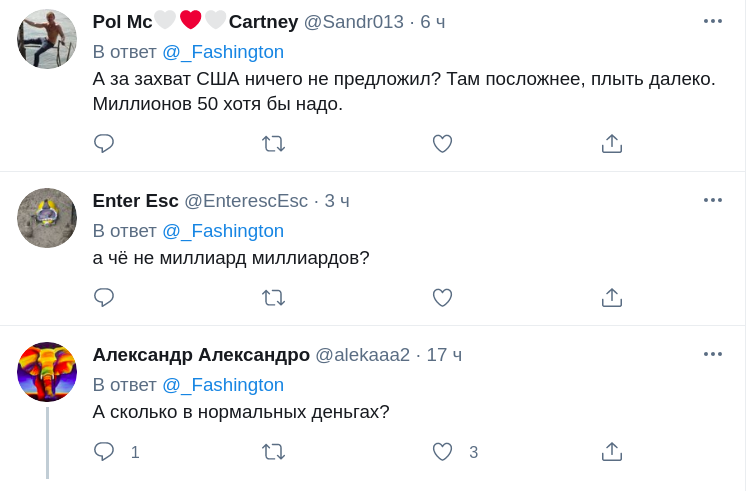Open more options on Pol McCartney's tweet
This screenshot has height=491, width=753.
[x=712, y=21]
